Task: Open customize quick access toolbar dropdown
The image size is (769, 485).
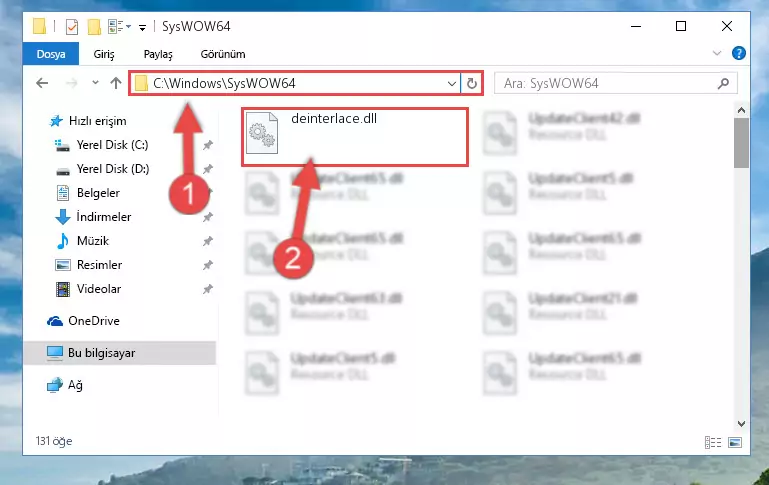Action: point(142,27)
